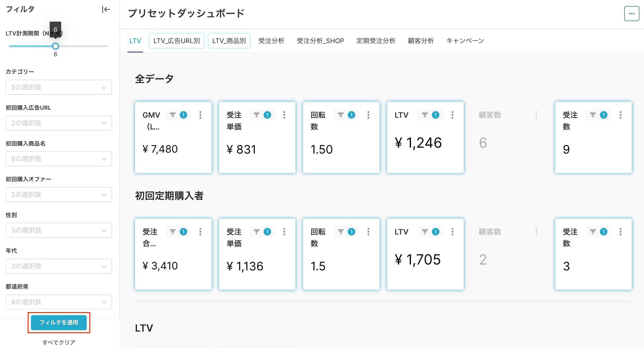This screenshot has width=644, height=348.
Task: Open GMV card three-dot menu
Action: [200, 115]
